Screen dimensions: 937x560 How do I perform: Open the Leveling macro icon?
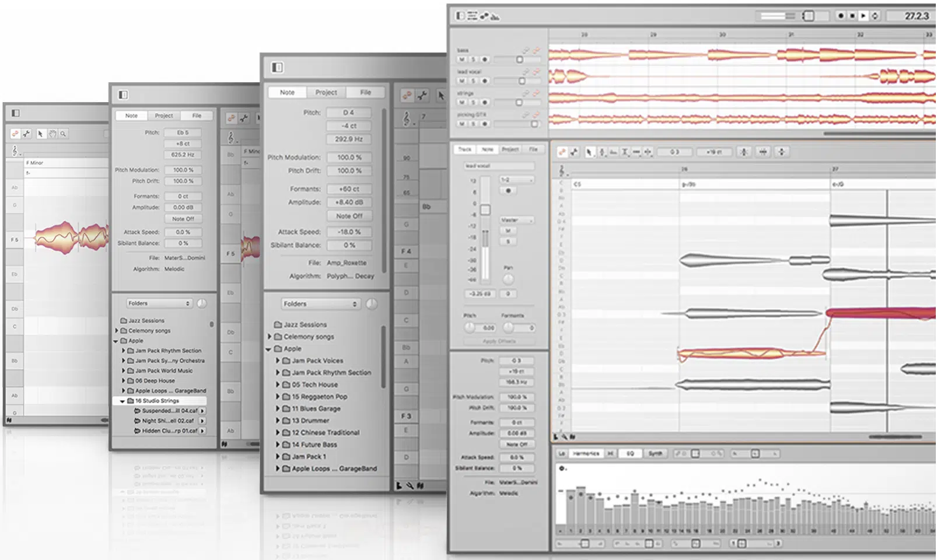pos(782,152)
